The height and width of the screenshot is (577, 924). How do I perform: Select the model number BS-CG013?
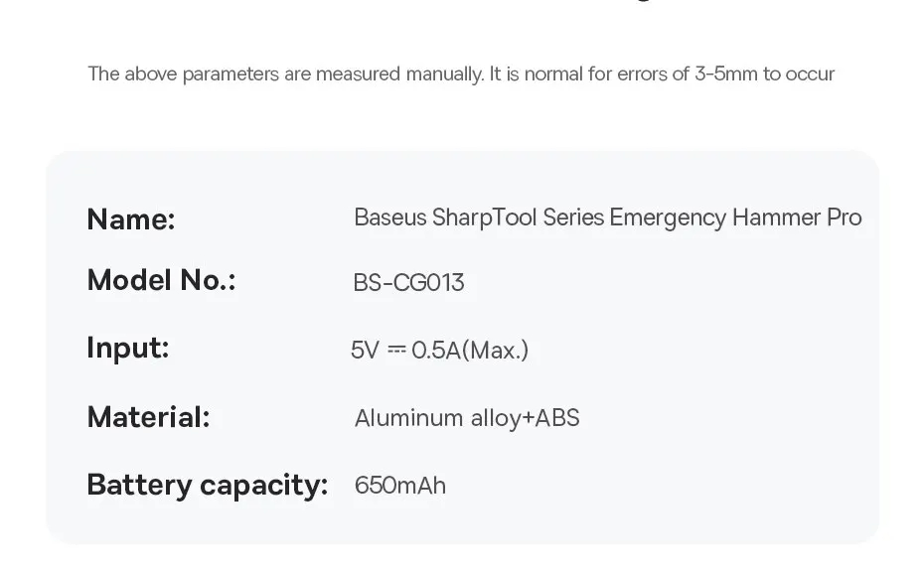(408, 283)
